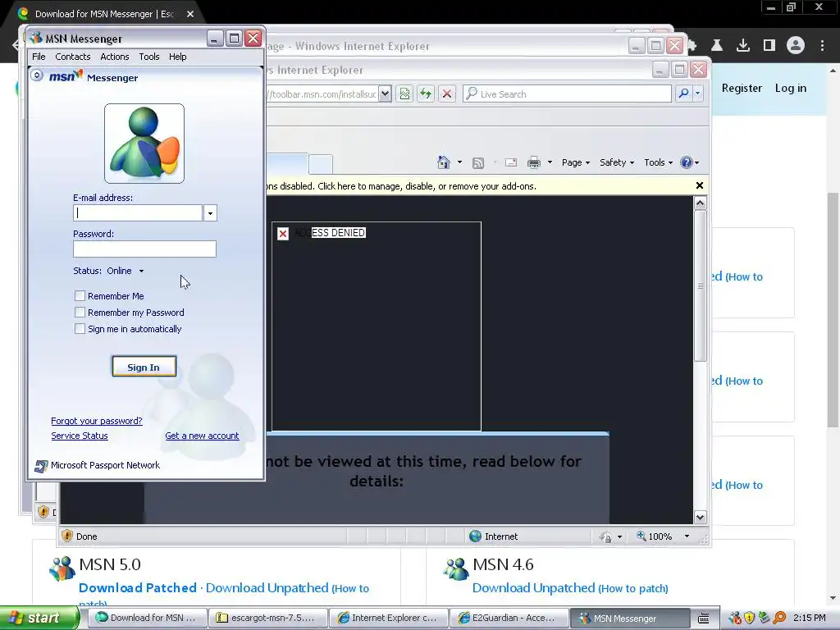Click the collapse arrow beside msn Messenger logo
Image resolution: width=840 pixels, height=630 pixels.
[x=36, y=75]
